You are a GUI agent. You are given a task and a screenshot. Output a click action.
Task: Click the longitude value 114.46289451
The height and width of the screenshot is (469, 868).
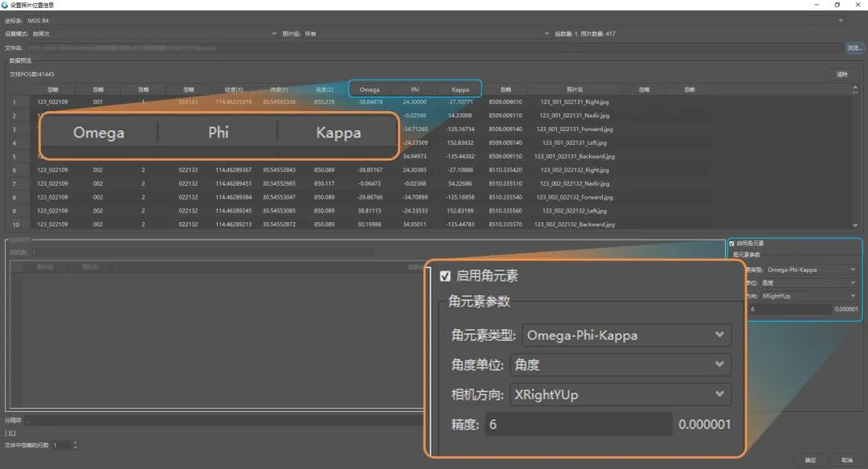(234, 183)
